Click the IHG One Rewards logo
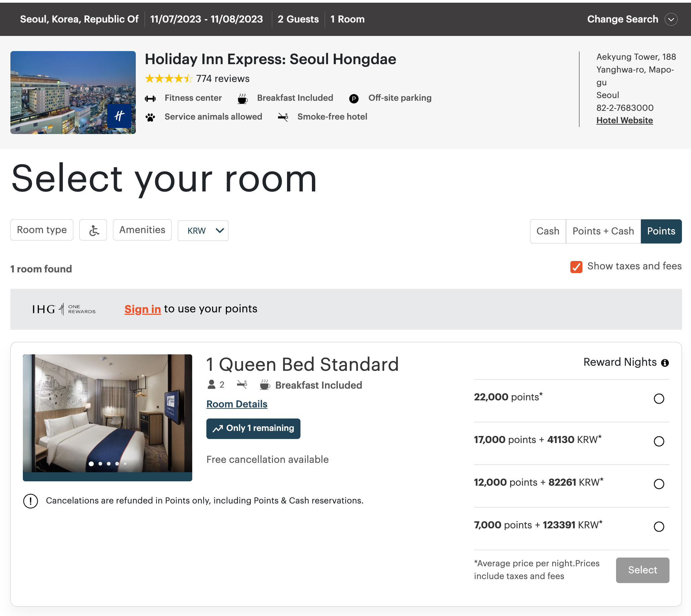Screen dimensions: 691x616 pos(64,309)
